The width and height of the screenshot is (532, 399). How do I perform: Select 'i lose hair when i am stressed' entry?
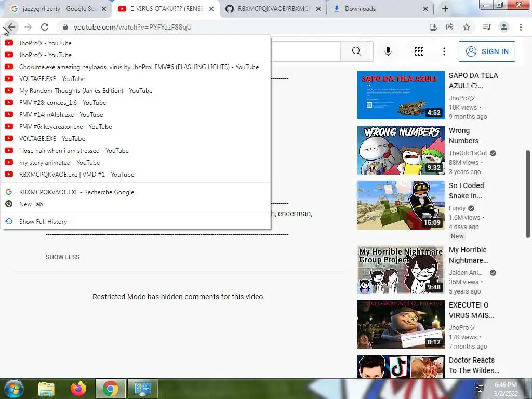(136, 151)
